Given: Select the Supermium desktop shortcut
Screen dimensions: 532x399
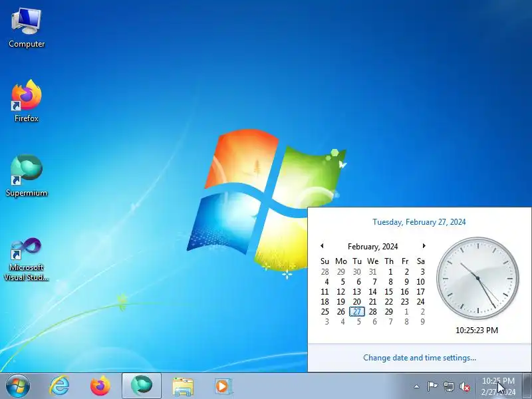Looking at the screenshot, I should click(x=27, y=176).
